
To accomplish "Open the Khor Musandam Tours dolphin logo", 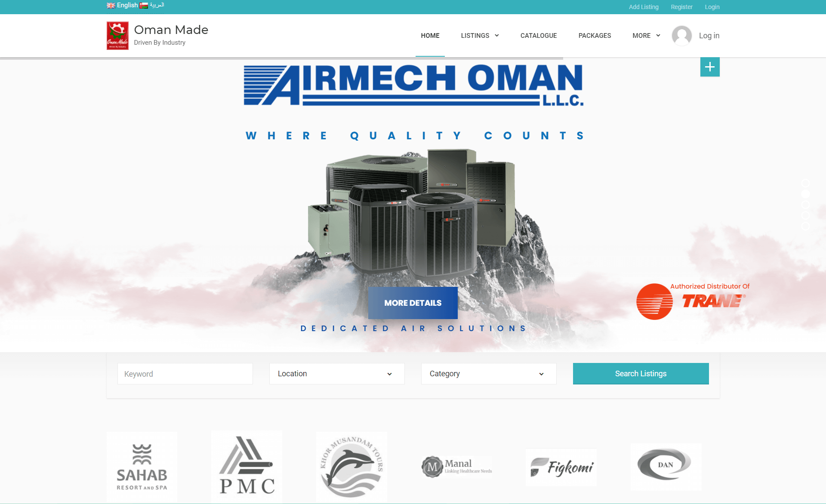I will tap(351, 467).
